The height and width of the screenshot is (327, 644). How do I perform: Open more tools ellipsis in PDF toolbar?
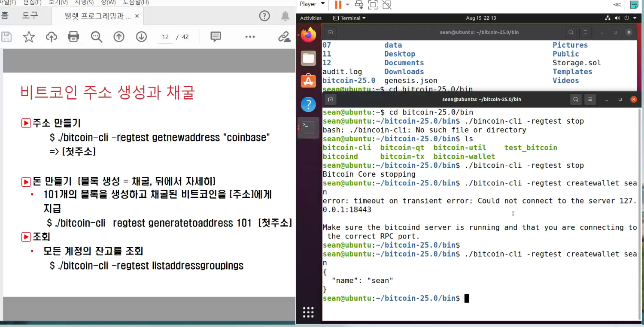(250, 37)
